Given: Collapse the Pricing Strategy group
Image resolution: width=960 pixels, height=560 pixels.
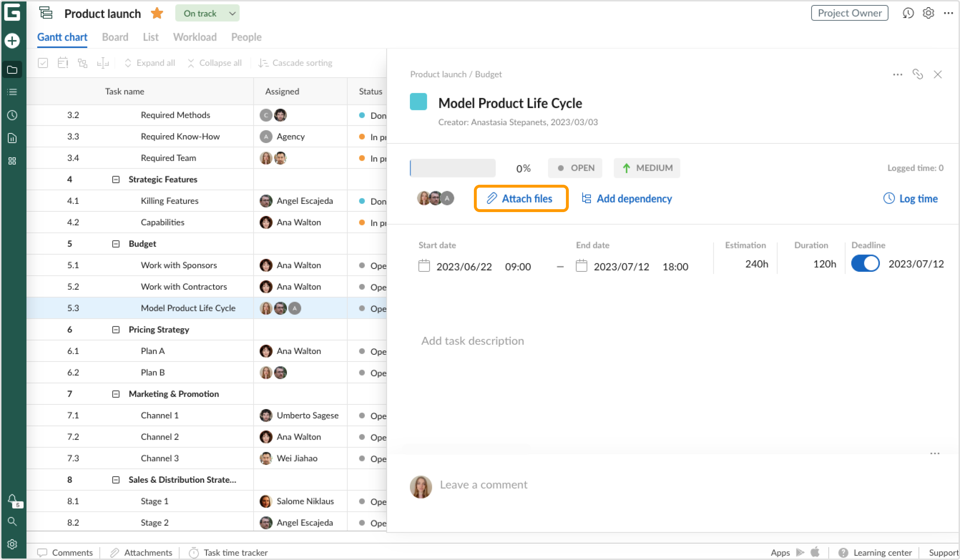Looking at the screenshot, I should click(x=116, y=330).
